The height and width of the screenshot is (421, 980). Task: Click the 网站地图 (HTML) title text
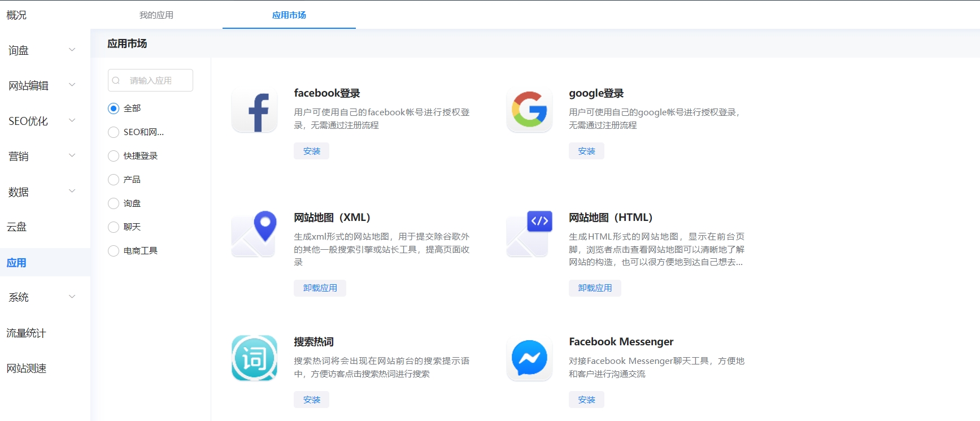click(x=611, y=218)
